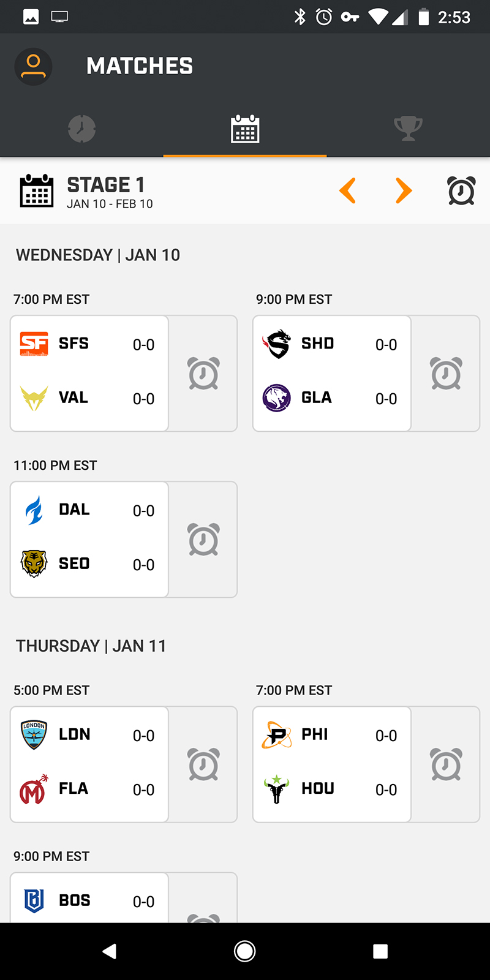Toggle alarm for SFS vs VAL match
The image size is (490, 980).
click(203, 374)
